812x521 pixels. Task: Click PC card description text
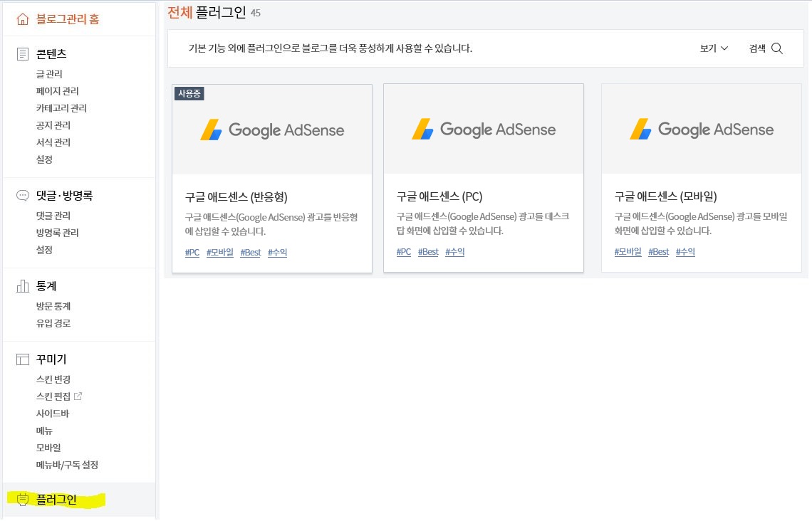(x=483, y=223)
